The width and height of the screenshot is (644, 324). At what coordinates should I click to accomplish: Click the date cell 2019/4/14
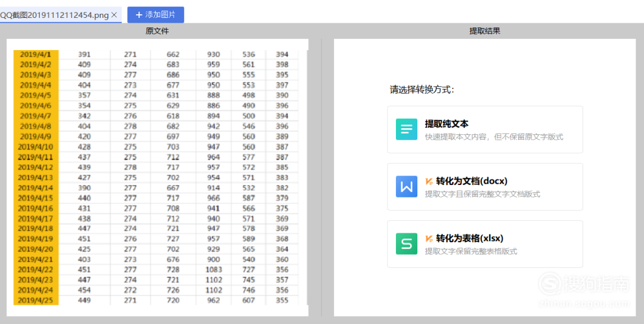[x=36, y=187]
